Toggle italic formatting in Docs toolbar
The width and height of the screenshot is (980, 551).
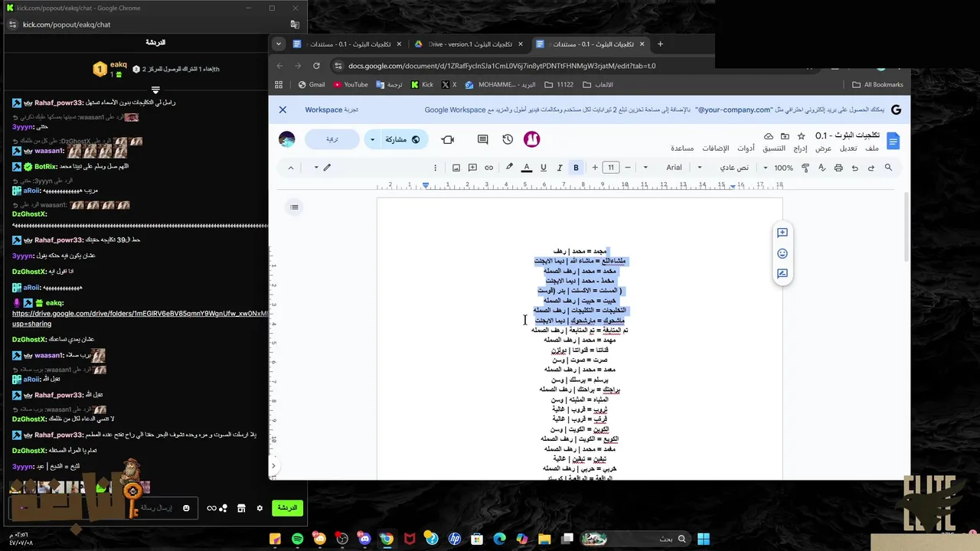560,168
